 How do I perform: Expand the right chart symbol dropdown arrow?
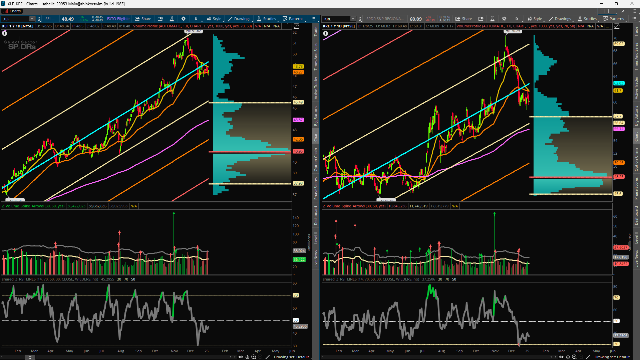pos(353,19)
